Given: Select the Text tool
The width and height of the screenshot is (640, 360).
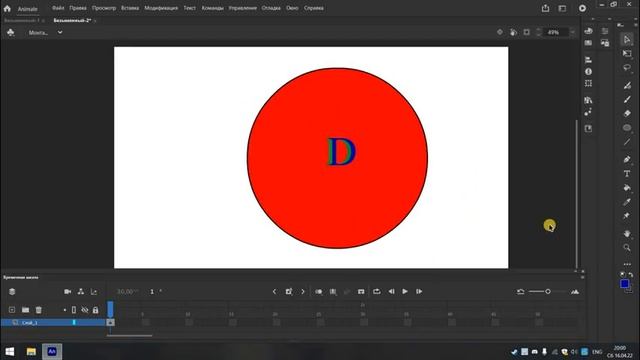Looking at the screenshot, I should pyautogui.click(x=627, y=173).
